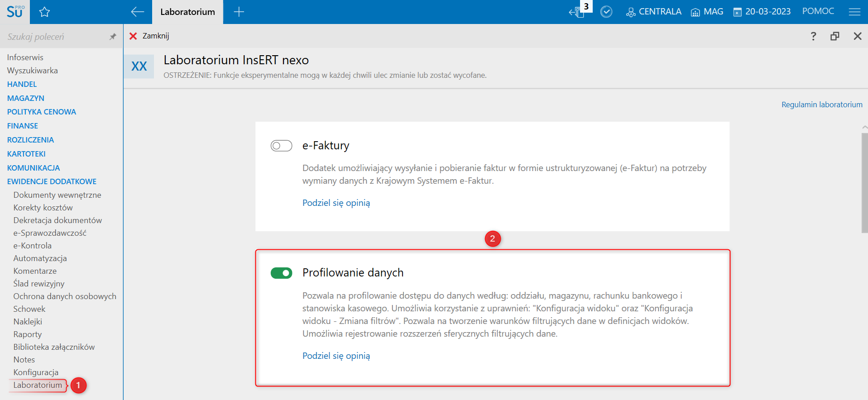The image size is (868, 400).
Task: Click the XX laboratory module icon
Action: pyautogui.click(x=139, y=67)
